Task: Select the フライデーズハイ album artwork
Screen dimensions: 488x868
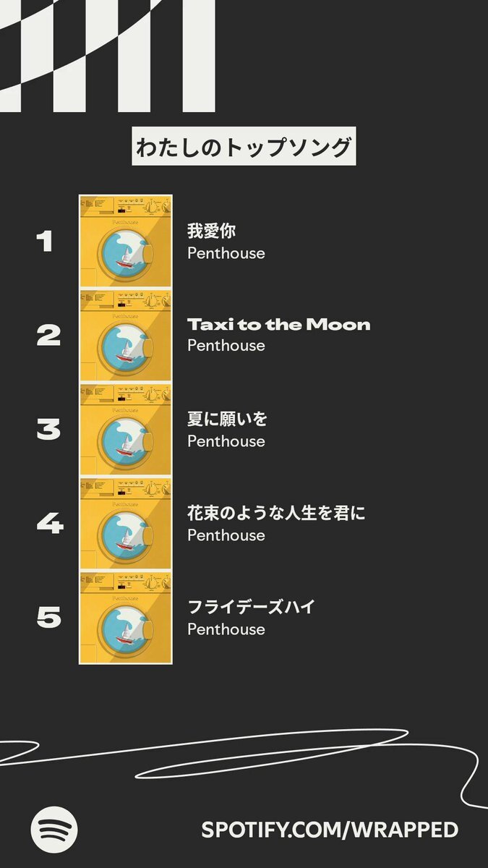Action: coord(125,618)
